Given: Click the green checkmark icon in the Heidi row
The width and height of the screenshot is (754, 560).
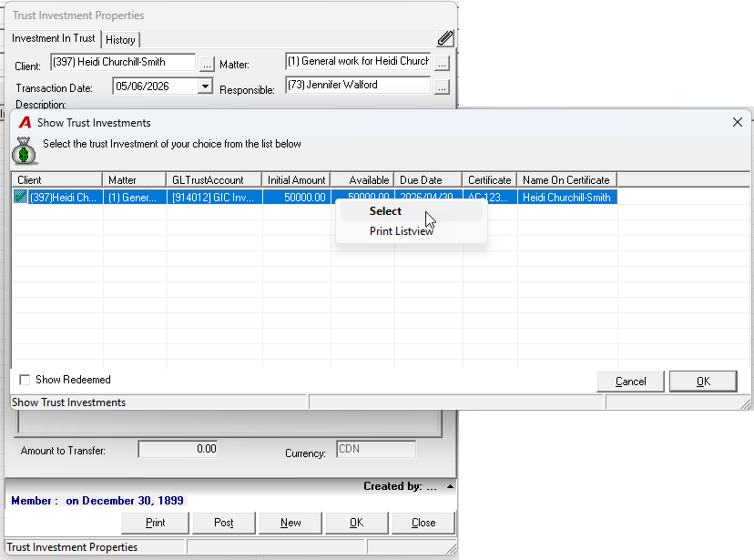Looking at the screenshot, I should click(x=20, y=197).
